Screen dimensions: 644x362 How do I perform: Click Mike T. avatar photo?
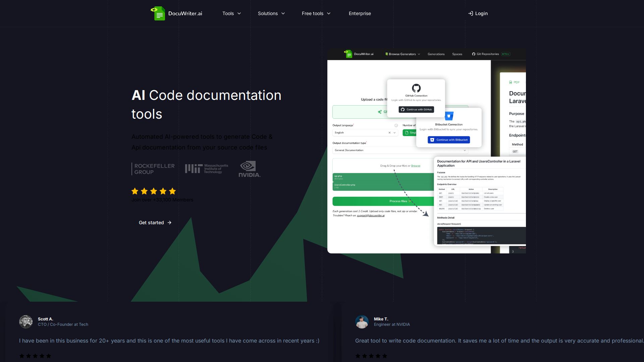[x=362, y=322]
